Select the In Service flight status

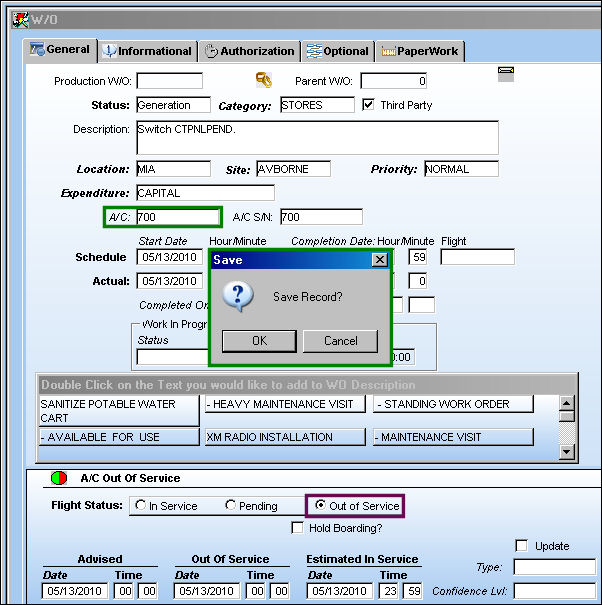click(140, 505)
